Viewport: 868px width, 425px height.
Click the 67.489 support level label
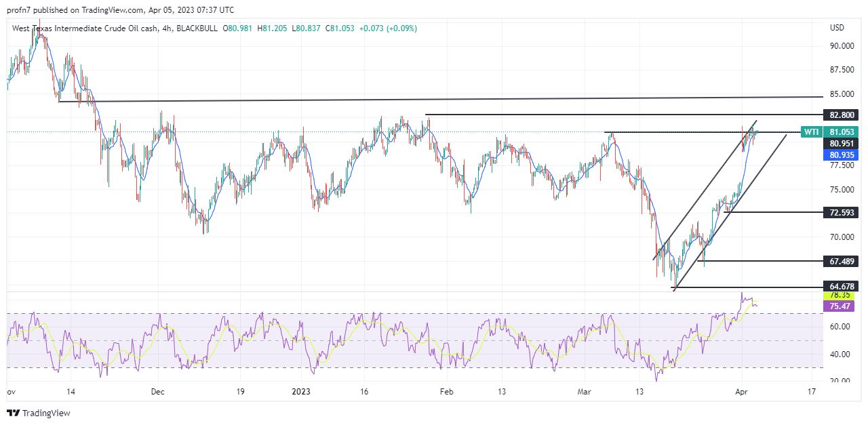841,262
